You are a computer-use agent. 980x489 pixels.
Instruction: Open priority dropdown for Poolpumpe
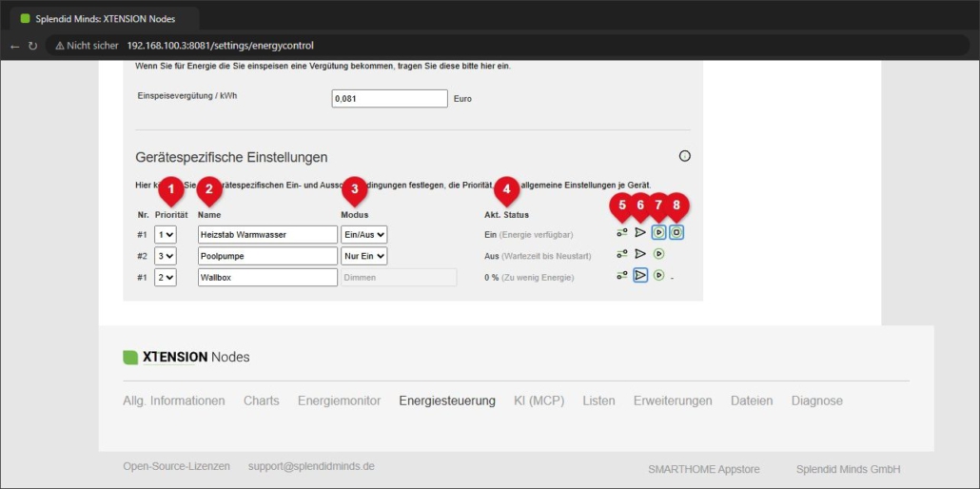point(165,256)
